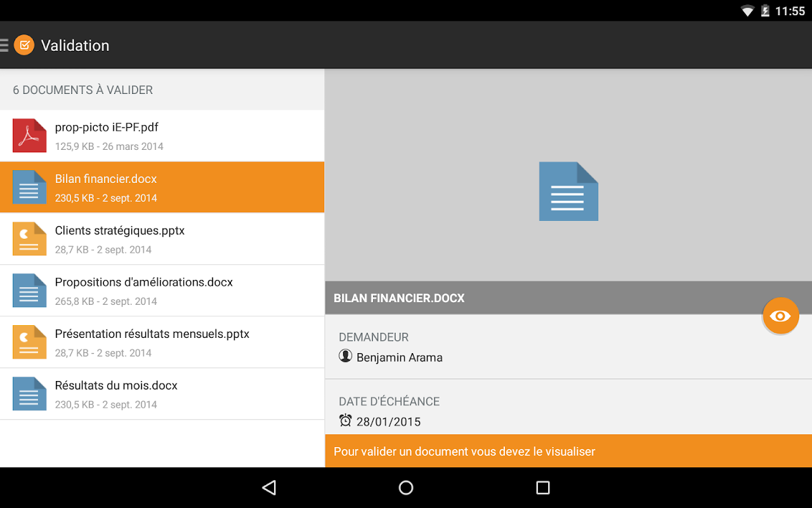The image size is (812, 508).
Task: Tap the large document preview thumbnail
Action: coord(568,191)
